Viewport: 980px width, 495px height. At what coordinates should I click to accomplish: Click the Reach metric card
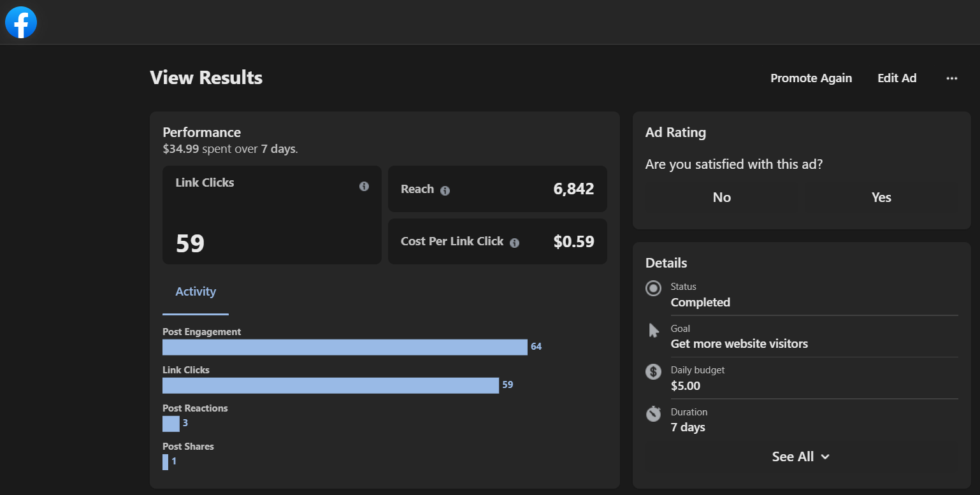click(x=497, y=189)
